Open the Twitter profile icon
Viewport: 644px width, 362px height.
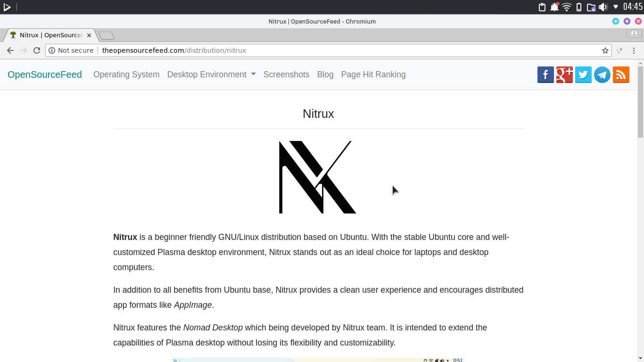coord(583,74)
